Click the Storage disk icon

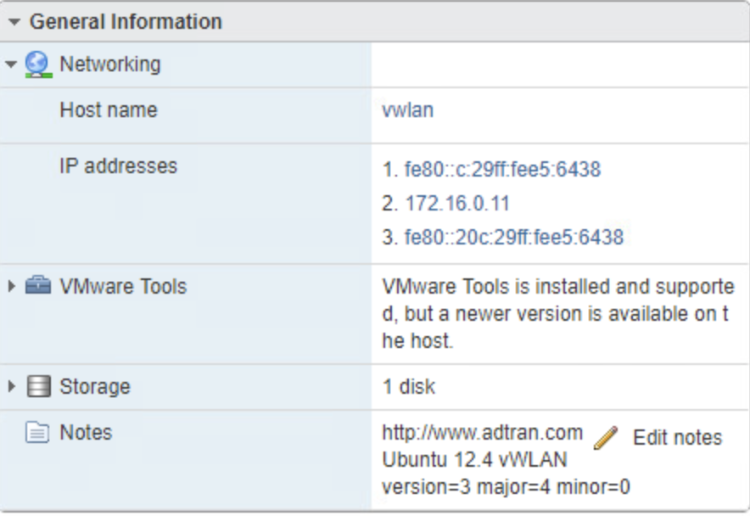(38, 387)
